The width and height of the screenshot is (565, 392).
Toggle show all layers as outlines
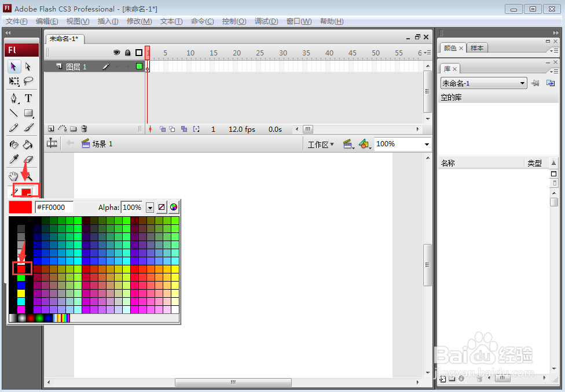point(139,53)
